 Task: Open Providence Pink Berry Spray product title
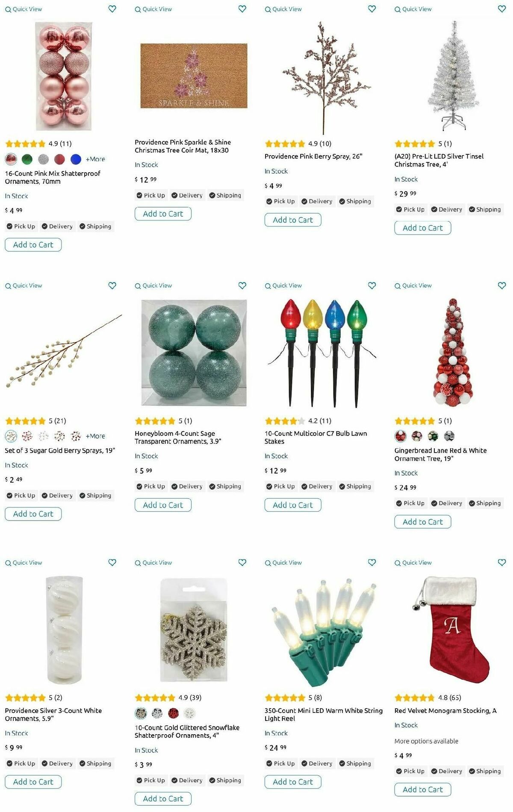coord(313,156)
